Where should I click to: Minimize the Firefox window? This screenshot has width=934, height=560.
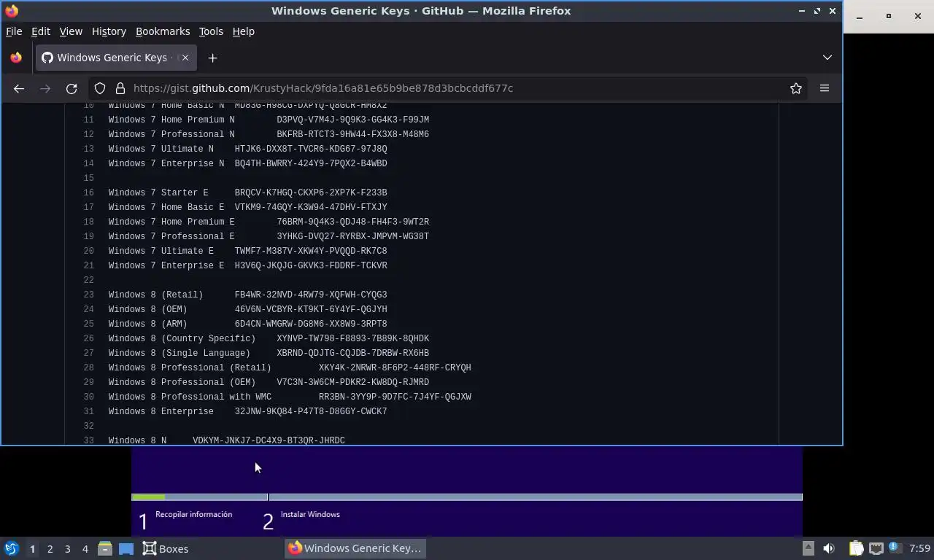[801, 11]
